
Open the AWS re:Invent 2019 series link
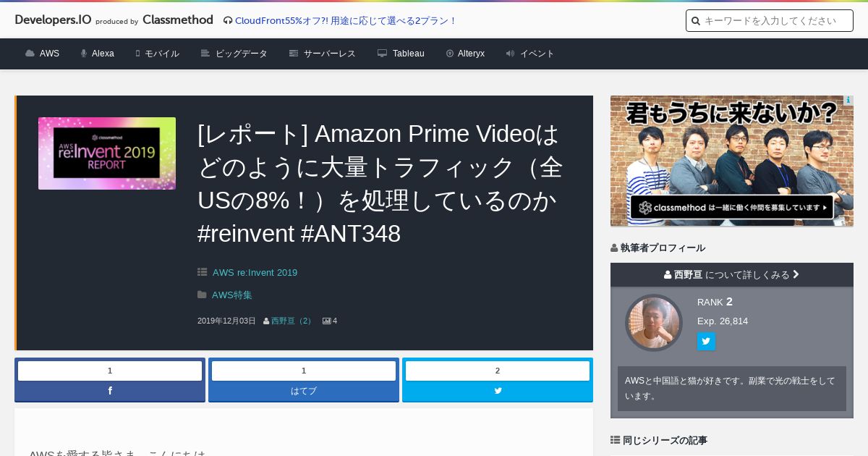point(255,273)
